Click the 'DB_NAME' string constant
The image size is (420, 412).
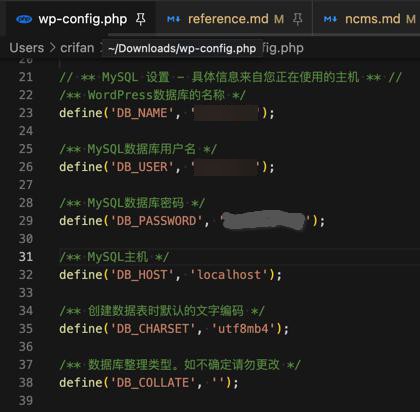142,113
